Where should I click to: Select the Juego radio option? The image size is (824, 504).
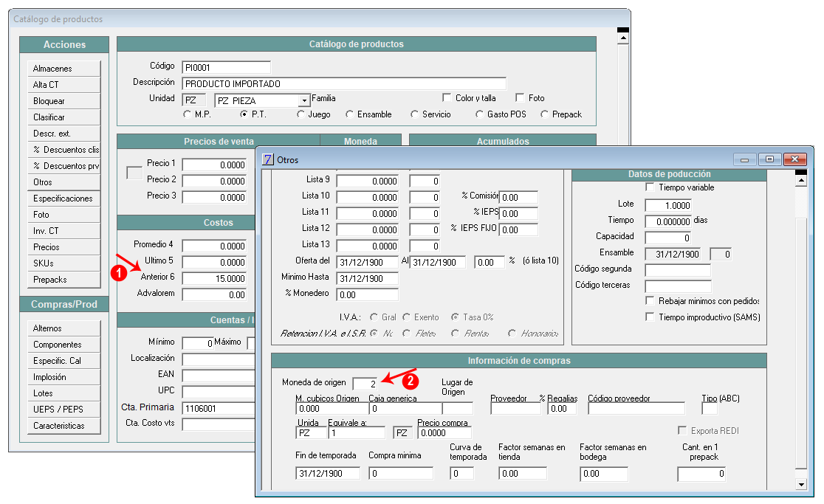[x=301, y=114]
